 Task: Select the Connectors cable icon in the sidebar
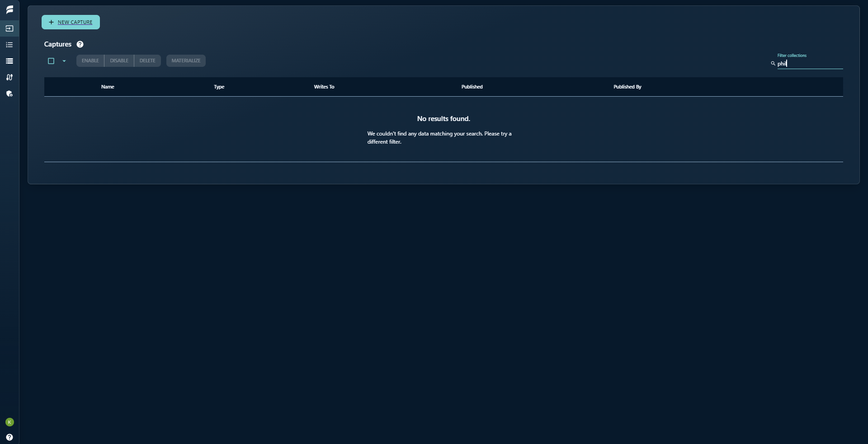pyautogui.click(x=9, y=77)
